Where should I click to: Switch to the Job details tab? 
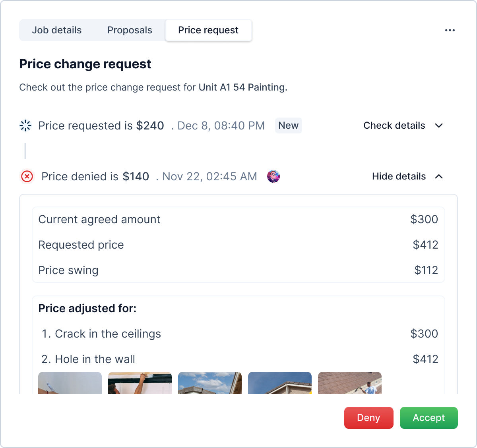click(57, 30)
